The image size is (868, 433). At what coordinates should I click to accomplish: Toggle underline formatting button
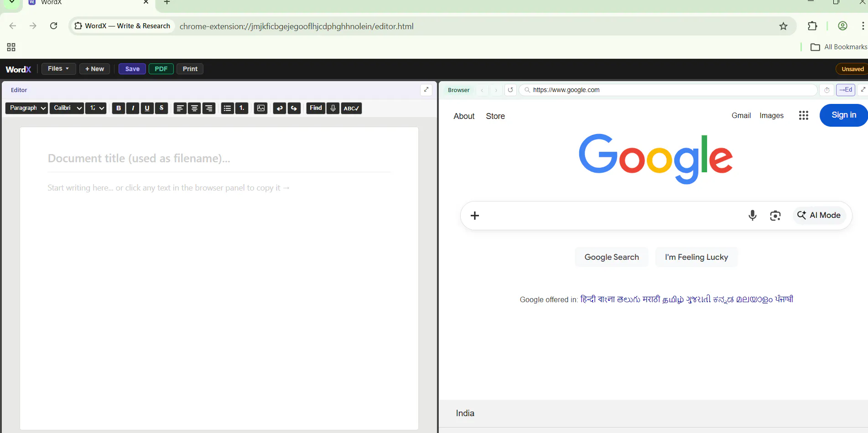coord(147,108)
